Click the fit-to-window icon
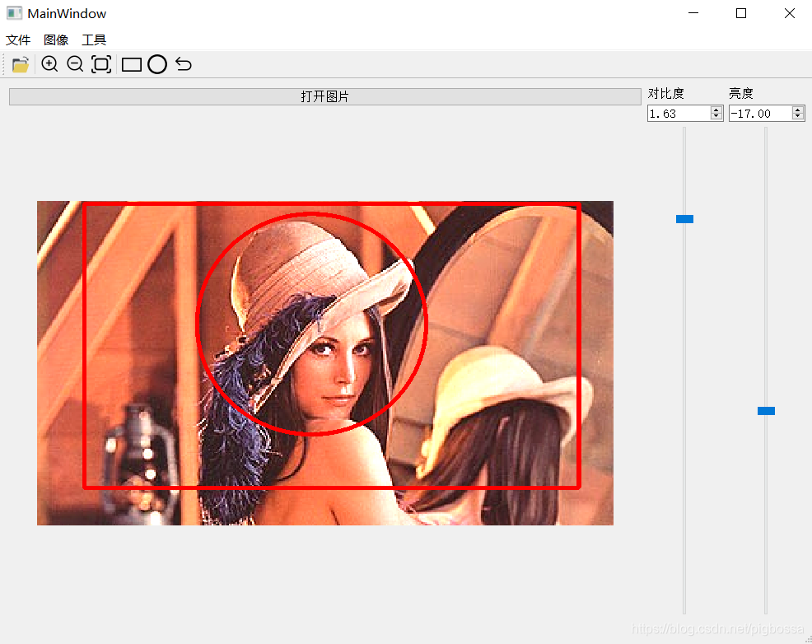Image resolution: width=812 pixels, height=644 pixels. [101, 64]
